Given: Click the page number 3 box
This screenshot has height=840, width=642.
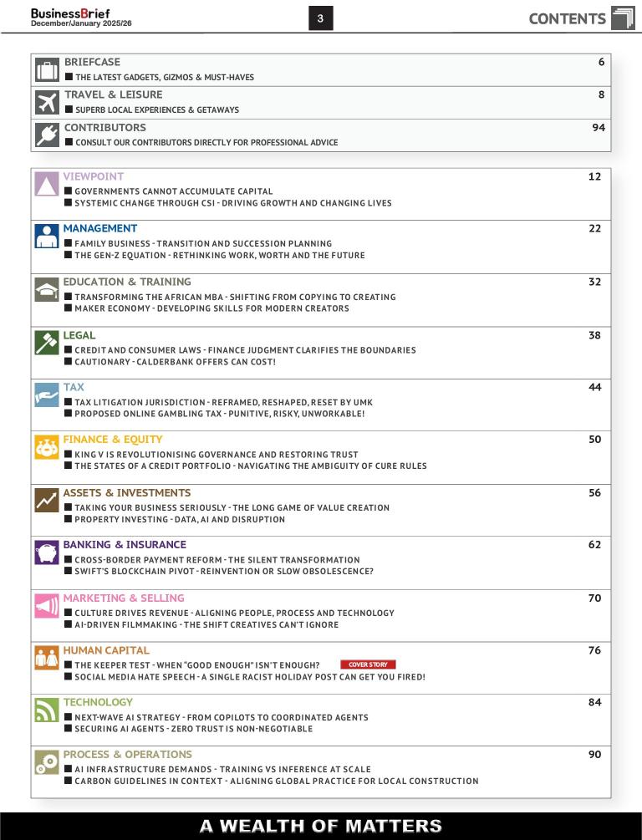Looking at the screenshot, I should pyautogui.click(x=321, y=18).
